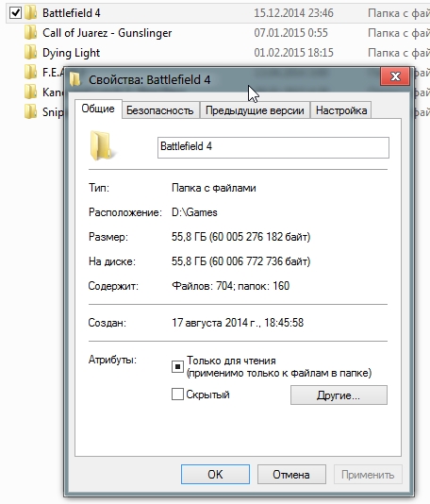Select the Общие tab
430x504 pixels.
pos(98,109)
